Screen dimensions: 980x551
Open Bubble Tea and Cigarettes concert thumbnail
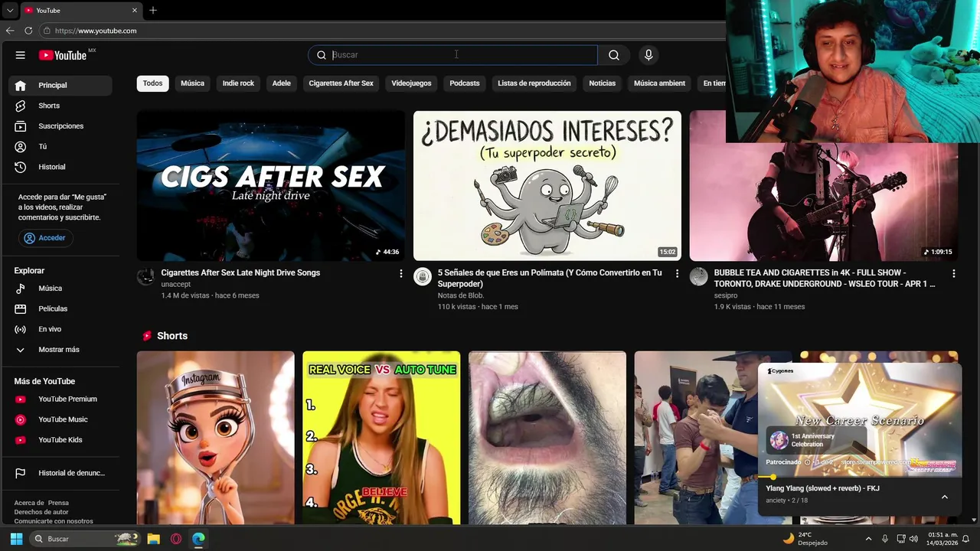(x=823, y=202)
